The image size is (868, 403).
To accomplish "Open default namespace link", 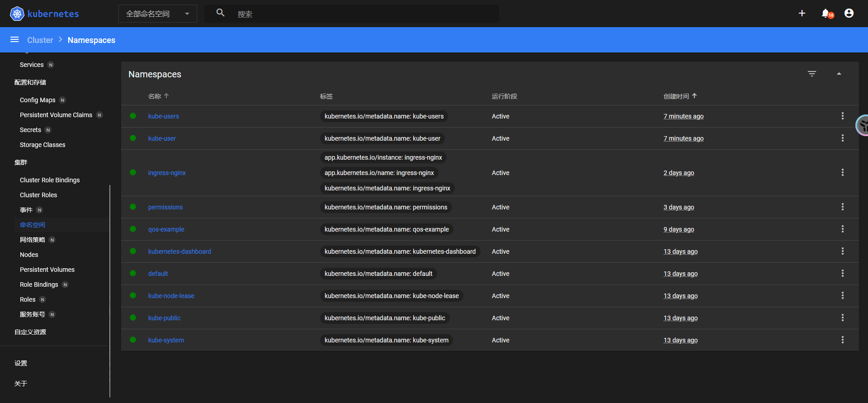I will 158,274.
